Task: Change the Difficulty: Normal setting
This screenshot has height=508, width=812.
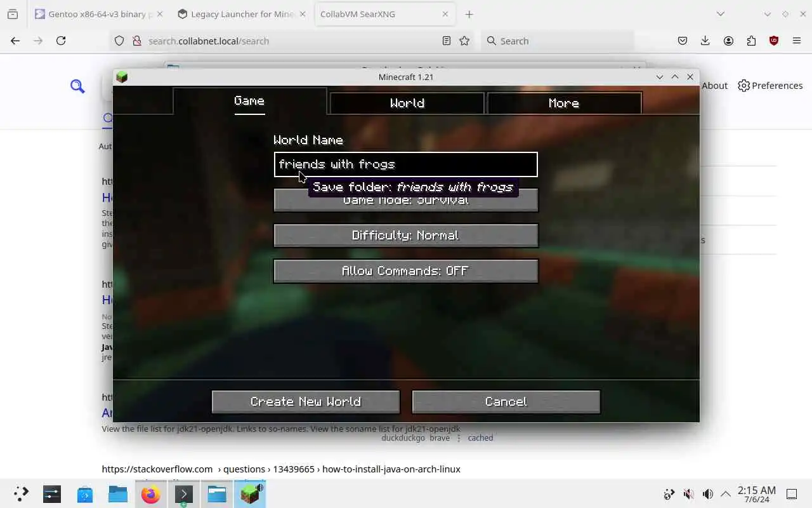Action: [406, 236]
